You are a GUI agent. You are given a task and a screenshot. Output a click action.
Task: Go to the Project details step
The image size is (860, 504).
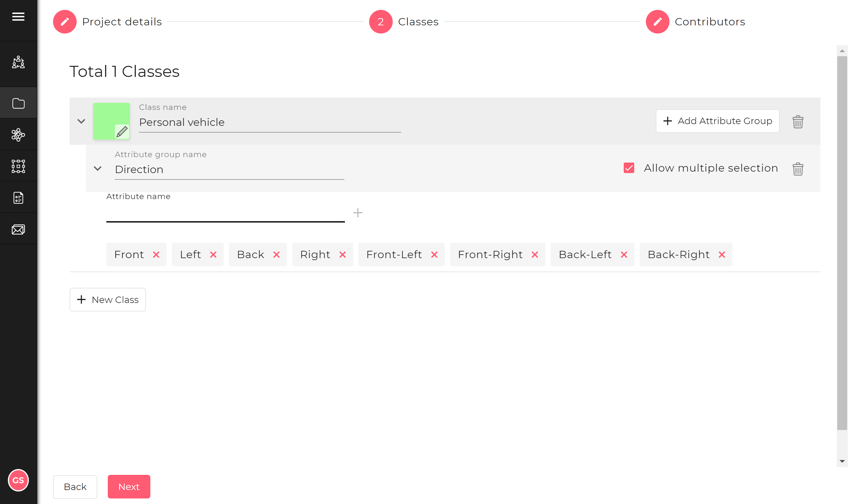pyautogui.click(x=65, y=22)
